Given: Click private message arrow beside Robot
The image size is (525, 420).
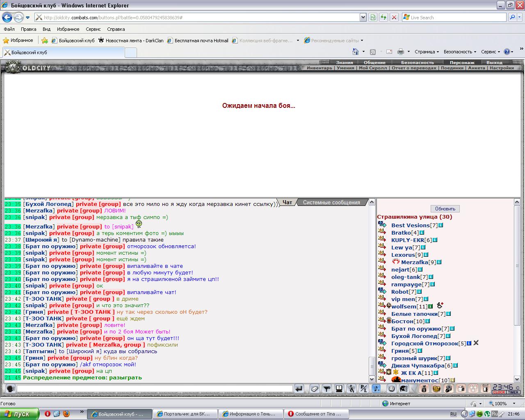Looking at the screenshot, I should tap(382, 292).
